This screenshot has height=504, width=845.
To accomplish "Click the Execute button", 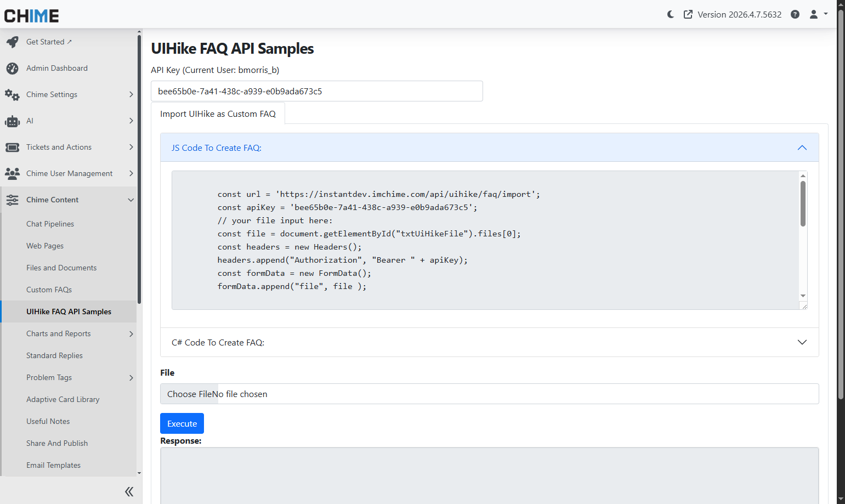I will tap(182, 423).
